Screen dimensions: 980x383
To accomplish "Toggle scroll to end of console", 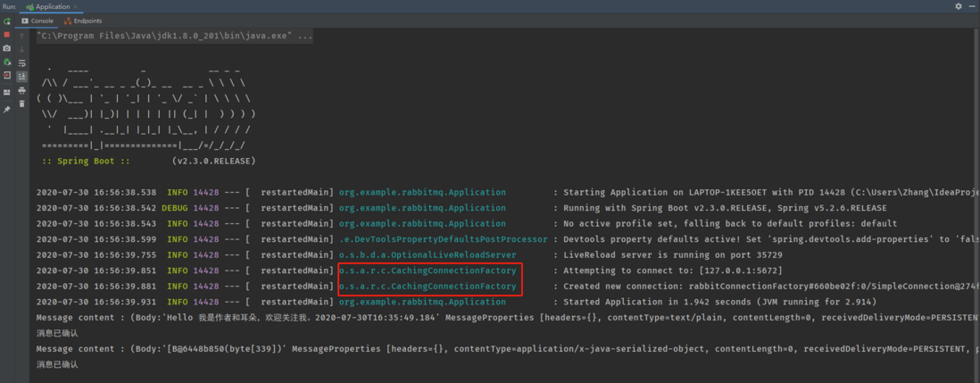I will click(22, 76).
